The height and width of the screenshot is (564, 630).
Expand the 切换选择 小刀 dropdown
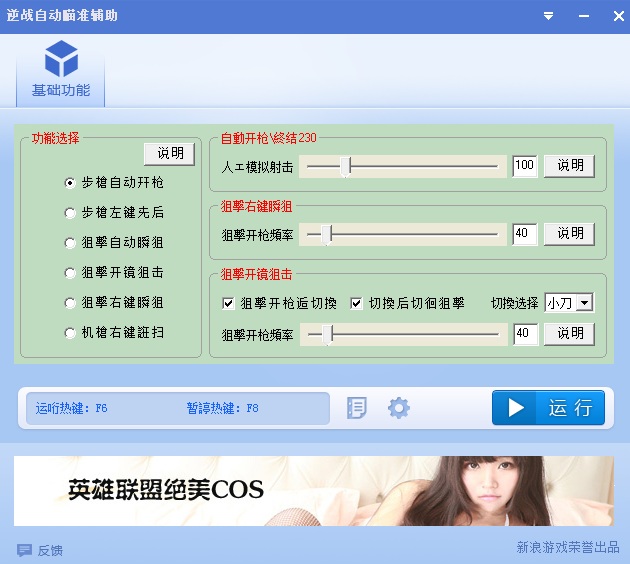click(585, 303)
